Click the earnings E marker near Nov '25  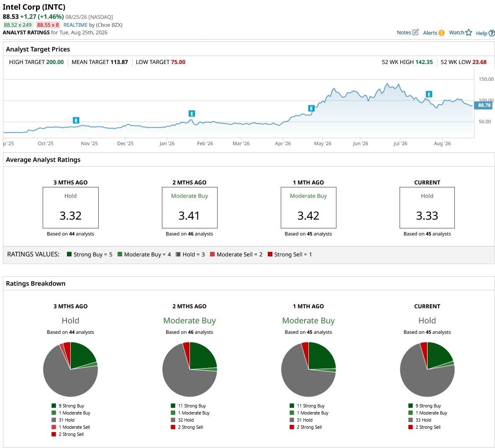point(76,120)
